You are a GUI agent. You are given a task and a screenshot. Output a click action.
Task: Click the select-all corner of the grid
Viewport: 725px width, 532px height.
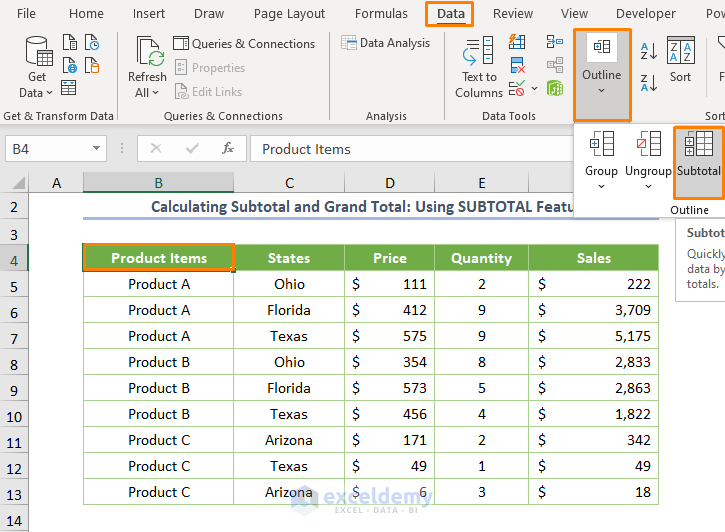click(14, 183)
